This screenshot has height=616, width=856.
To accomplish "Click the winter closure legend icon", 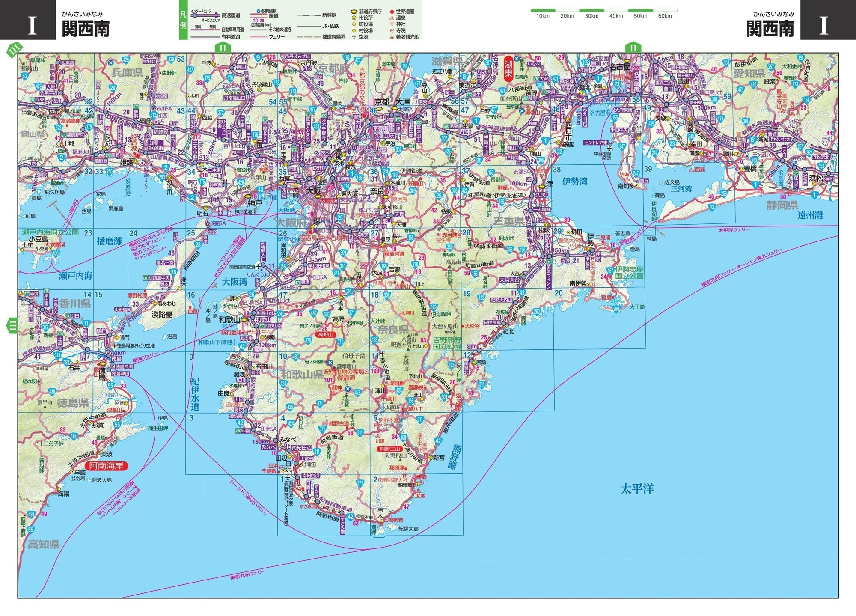I will [259, 10].
